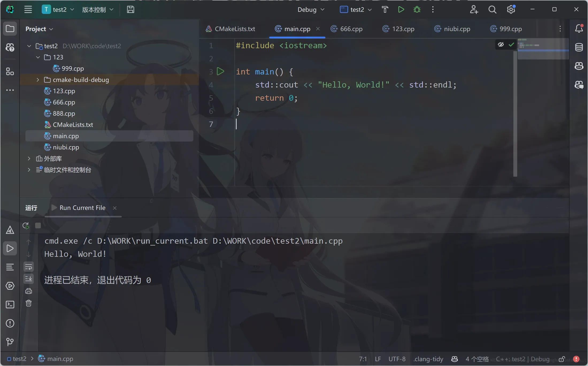Collapse the 123 folder in the Project tree
The width and height of the screenshot is (588, 366).
coord(38,57)
